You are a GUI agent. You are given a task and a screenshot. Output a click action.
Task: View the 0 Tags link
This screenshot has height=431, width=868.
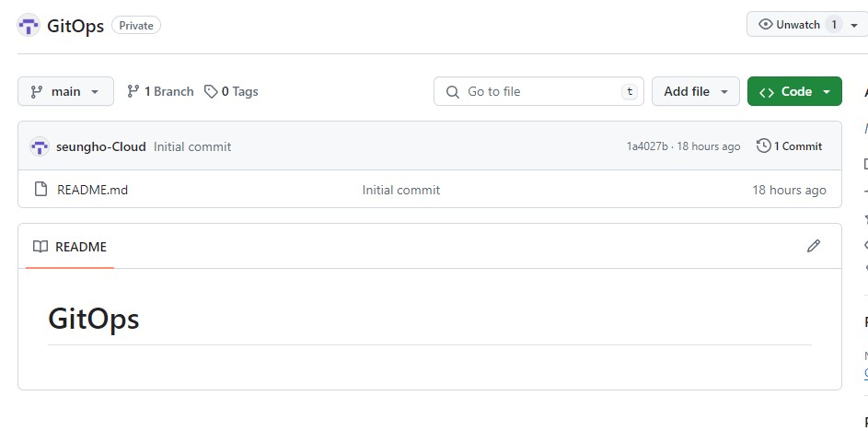coord(231,91)
